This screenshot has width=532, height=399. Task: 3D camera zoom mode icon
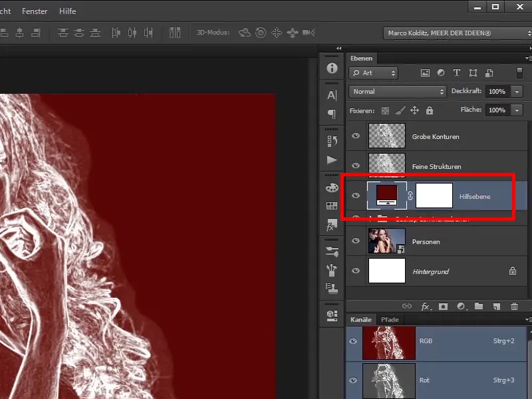[309, 33]
